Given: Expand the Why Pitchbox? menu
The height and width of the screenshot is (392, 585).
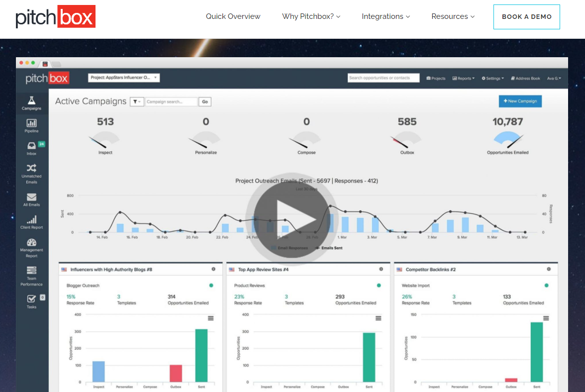Looking at the screenshot, I should click(x=311, y=16).
